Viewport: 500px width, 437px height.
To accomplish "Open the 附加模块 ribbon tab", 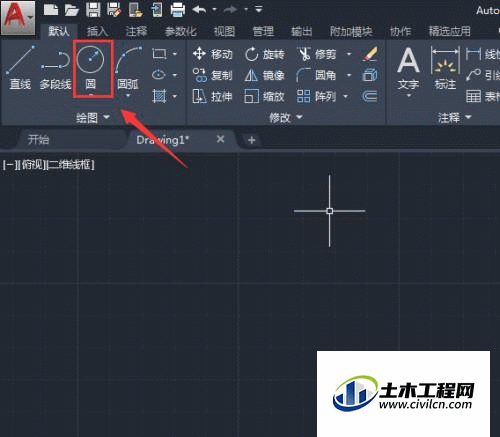I will coord(351,31).
